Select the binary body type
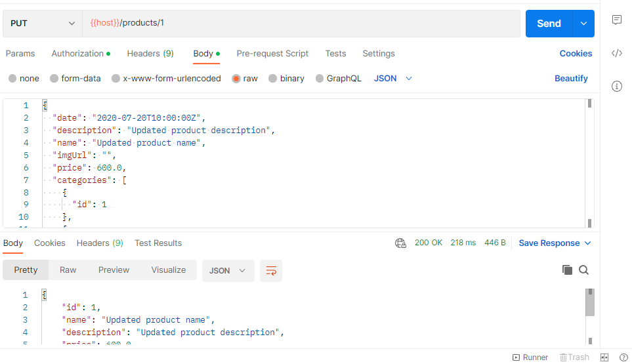 [x=287, y=79]
